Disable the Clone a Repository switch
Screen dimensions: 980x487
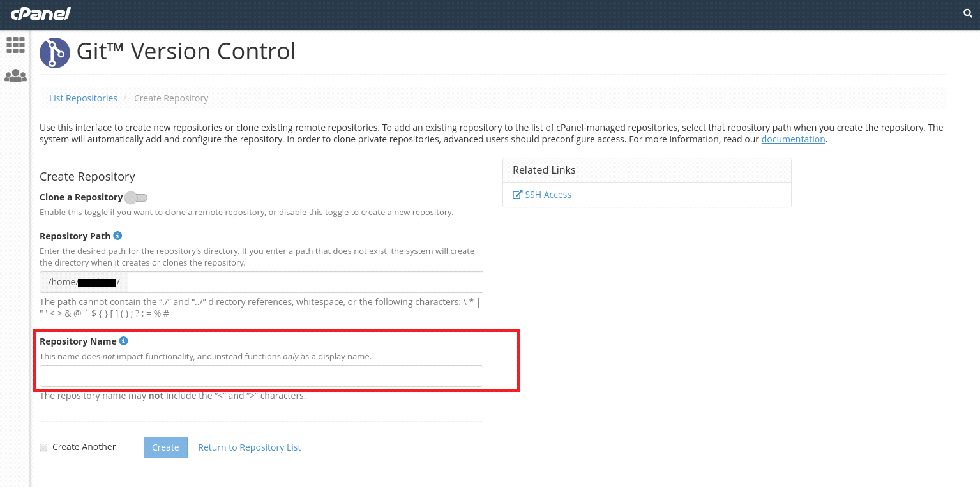(136, 198)
